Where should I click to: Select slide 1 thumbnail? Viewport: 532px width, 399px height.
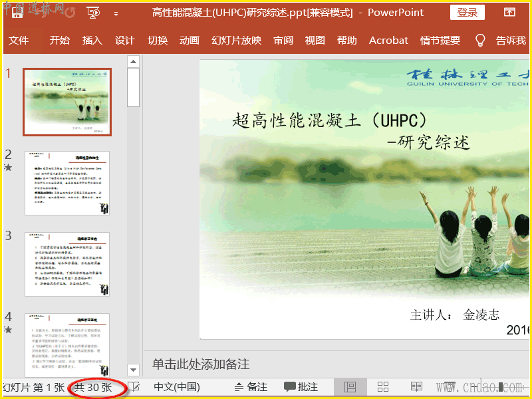(67, 102)
